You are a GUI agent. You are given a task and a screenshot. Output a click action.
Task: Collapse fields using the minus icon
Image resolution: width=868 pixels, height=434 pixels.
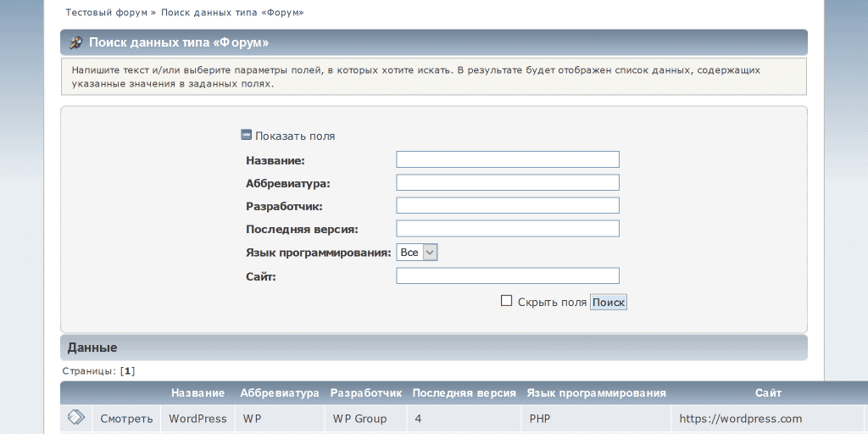[x=247, y=135]
